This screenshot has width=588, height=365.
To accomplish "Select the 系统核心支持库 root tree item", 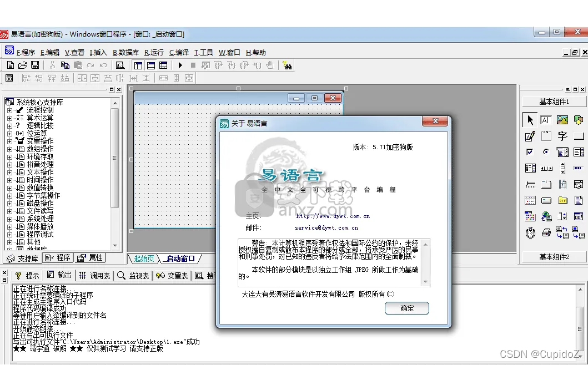I will click(39, 102).
